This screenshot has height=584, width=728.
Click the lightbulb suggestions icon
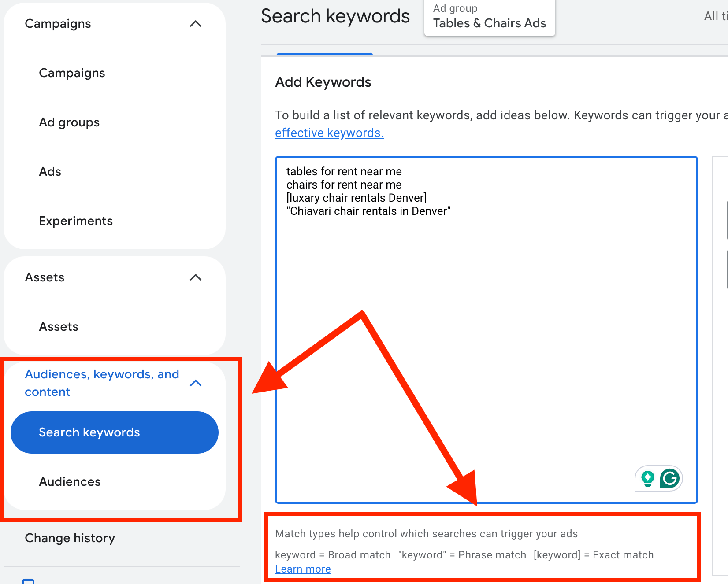[646, 478]
